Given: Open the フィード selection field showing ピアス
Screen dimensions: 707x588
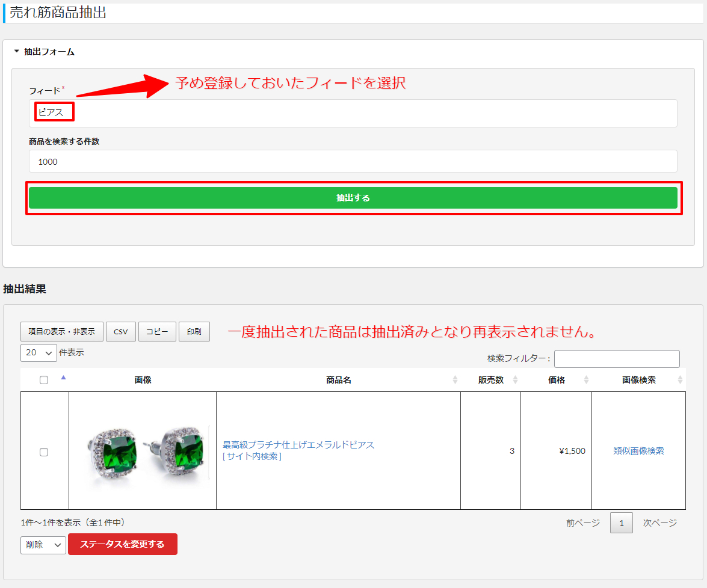Looking at the screenshot, I should 353,113.
